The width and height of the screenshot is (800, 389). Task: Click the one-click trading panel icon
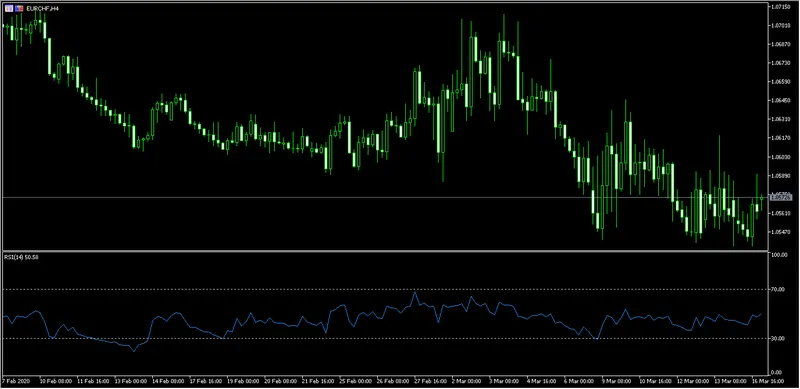(8, 8)
